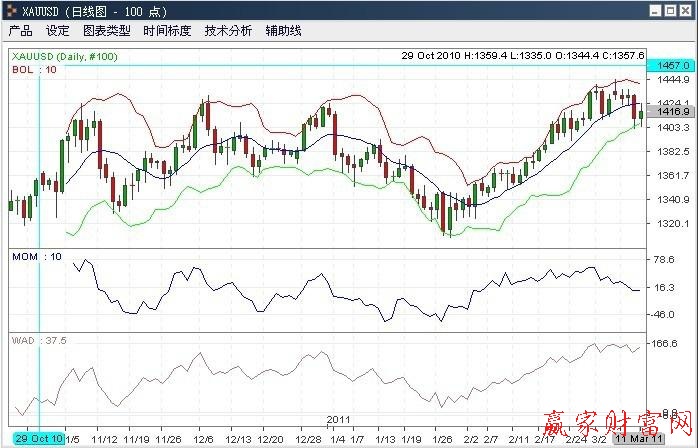
Task: Click the 29 Oct 2010 OHLC data readout
Action: [x=523, y=56]
